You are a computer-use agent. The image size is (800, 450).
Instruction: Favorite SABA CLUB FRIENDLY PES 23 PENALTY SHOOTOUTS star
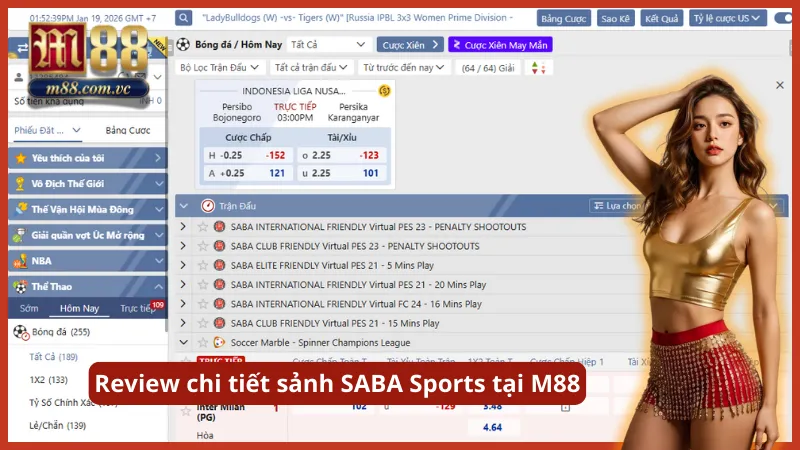pyautogui.click(x=203, y=246)
